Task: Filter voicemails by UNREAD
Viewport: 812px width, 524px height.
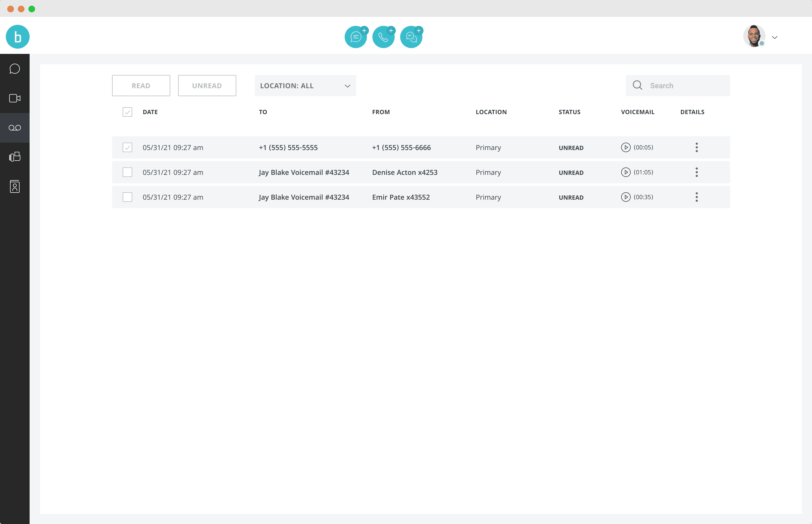Action: [x=207, y=86]
